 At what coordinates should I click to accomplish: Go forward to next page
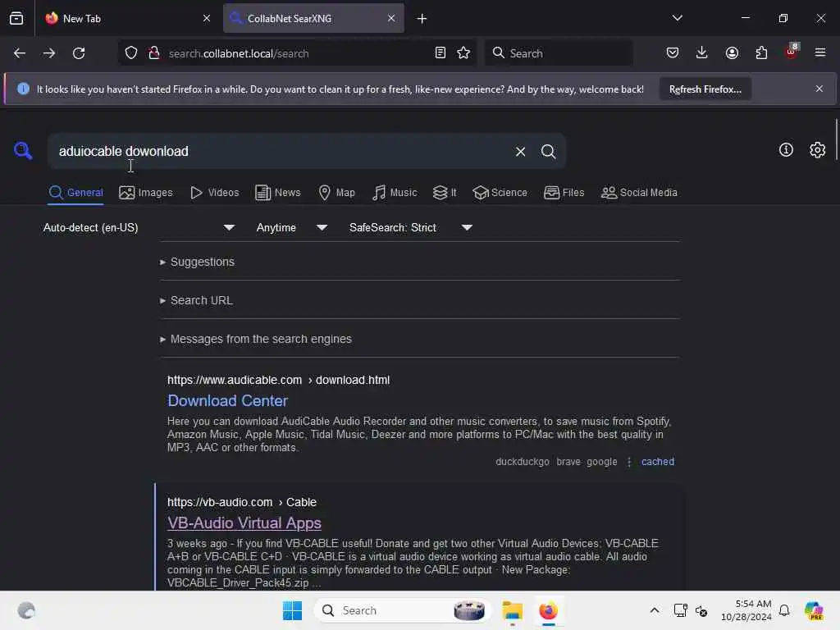(49, 53)
